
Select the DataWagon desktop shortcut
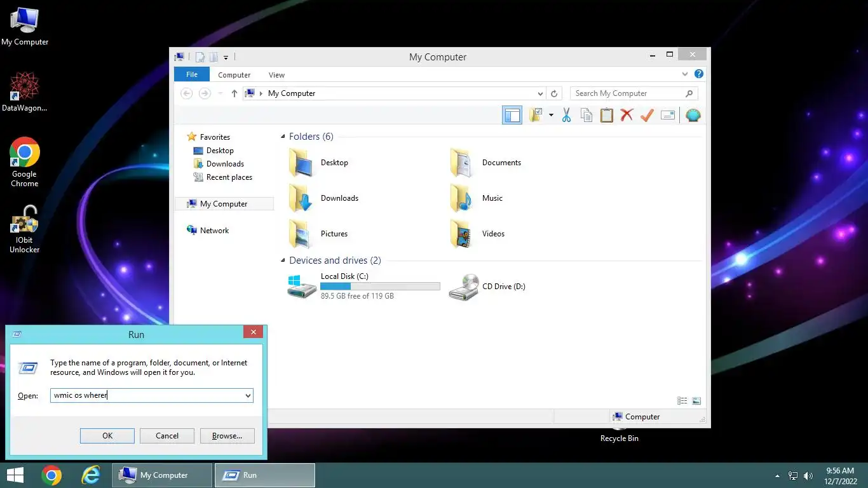coord(25,92)
